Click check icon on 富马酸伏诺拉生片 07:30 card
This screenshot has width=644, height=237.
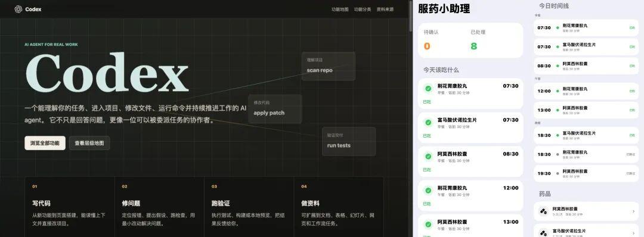[x=428, y=122]
